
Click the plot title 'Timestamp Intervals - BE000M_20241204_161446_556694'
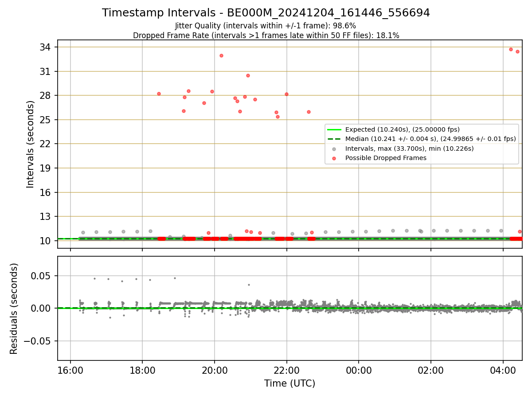click(266, 13)
